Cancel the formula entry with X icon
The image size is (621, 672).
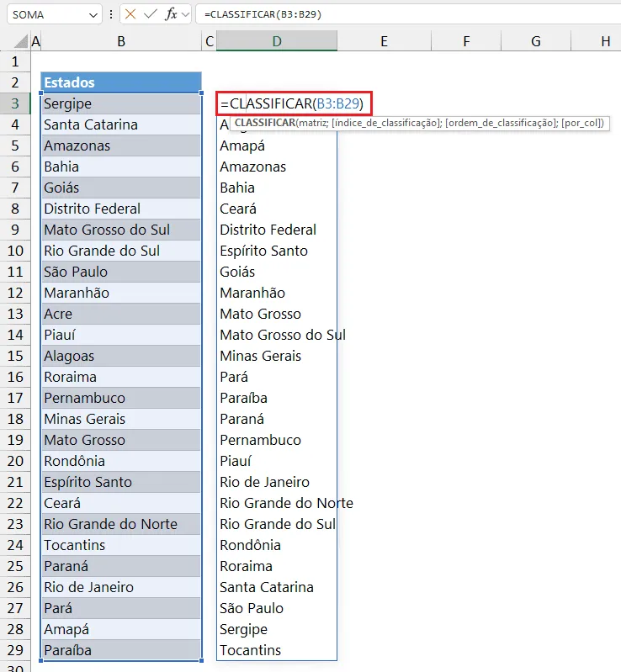point(130,14)
